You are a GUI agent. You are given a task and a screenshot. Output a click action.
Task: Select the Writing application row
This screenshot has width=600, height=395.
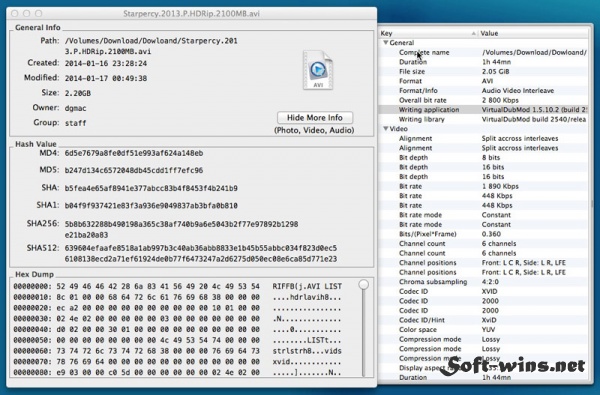pyautogui.click(x=483, y=109)
